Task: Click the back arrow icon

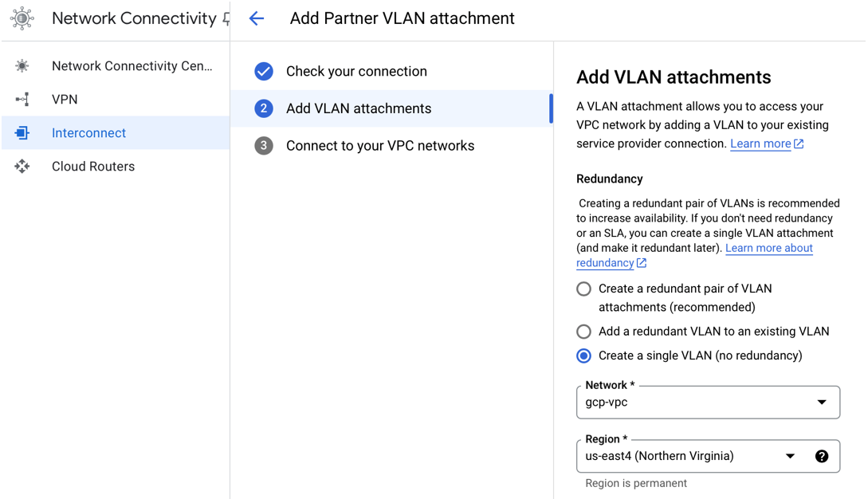Action: point(257,18)
